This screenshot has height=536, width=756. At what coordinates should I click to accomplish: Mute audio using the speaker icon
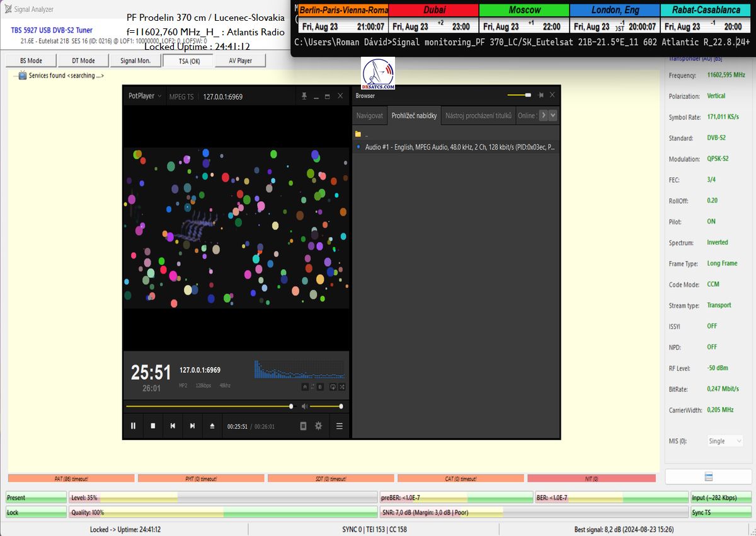(x=304, y=407)
